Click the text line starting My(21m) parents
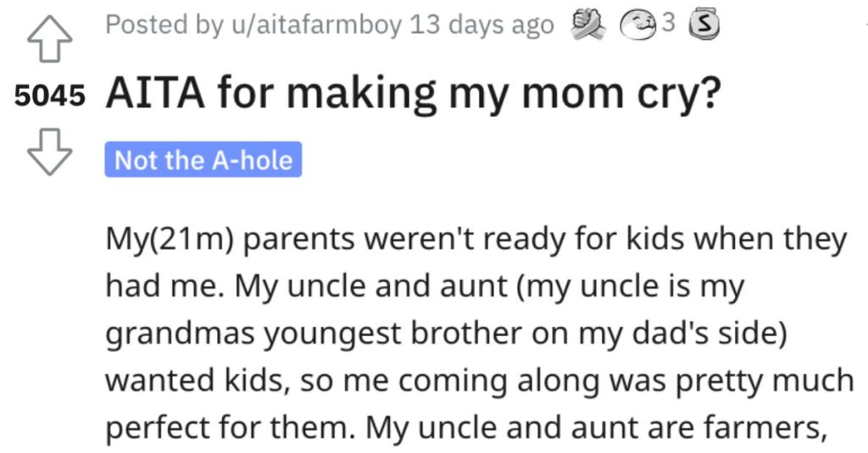 tap(476, 240)
